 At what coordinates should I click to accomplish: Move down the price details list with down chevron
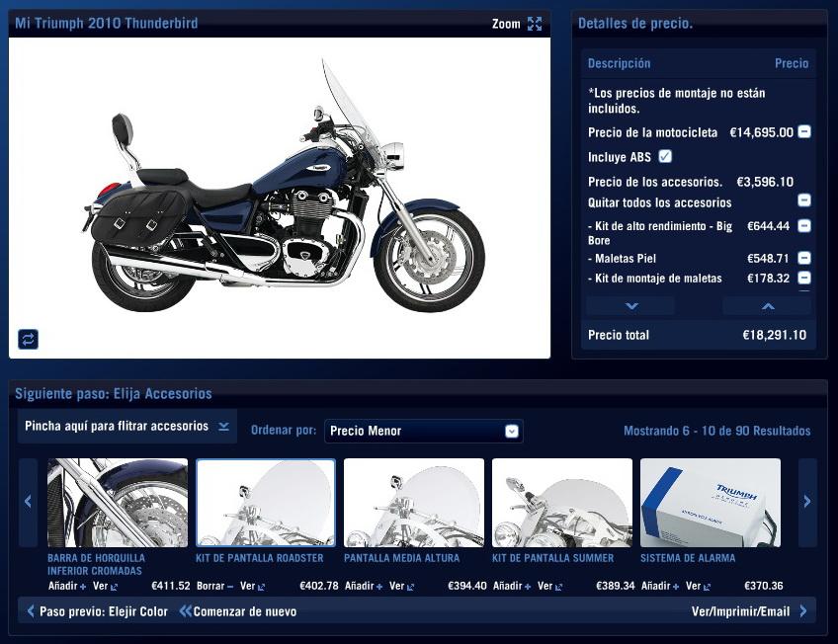(x=631, y=306)
